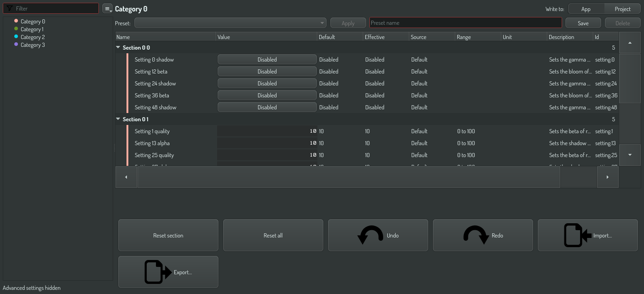Click the filter funnel icon
This screenshot has height=294, width=644.
tap(9, 8)
